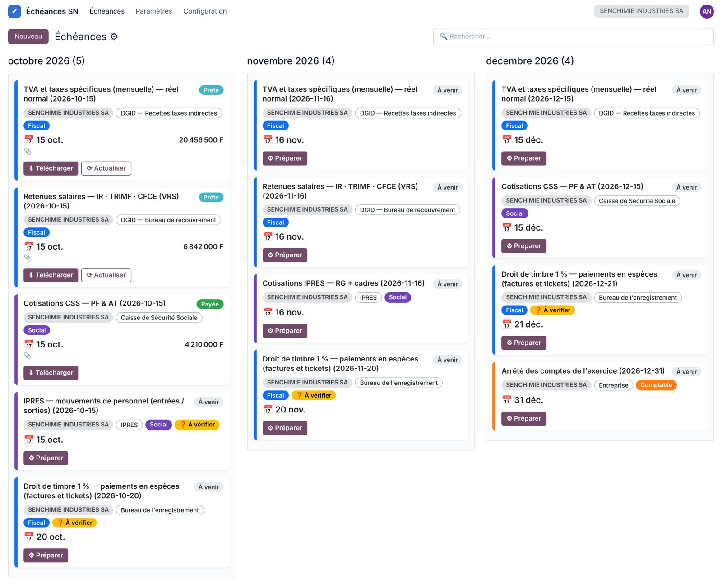722x588 pixels.
Task: Click the Entreprise tag on Arrêté des comptes
Action: 614,385
